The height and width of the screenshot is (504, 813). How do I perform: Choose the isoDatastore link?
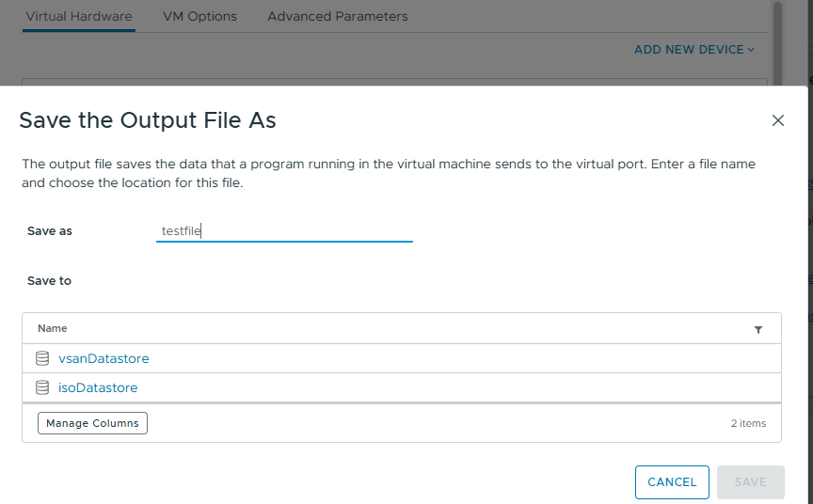[98, 387]
